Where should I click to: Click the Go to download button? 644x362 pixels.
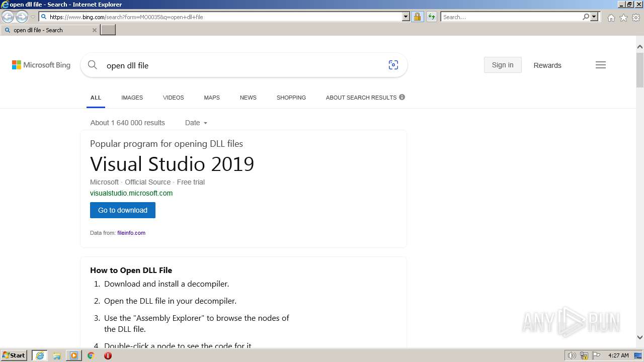123,210
